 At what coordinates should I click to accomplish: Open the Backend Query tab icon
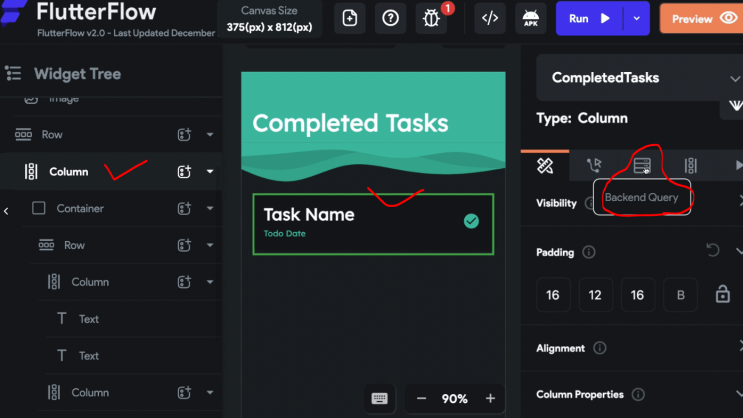[642, 165]
